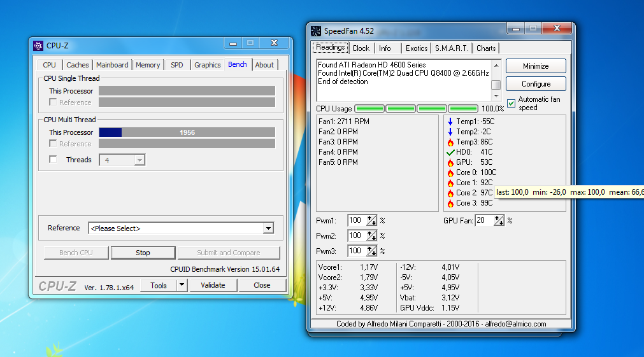Click the blue down arrow beside Temp1
The width and height of the screenshot is (644, 357).
450,122
